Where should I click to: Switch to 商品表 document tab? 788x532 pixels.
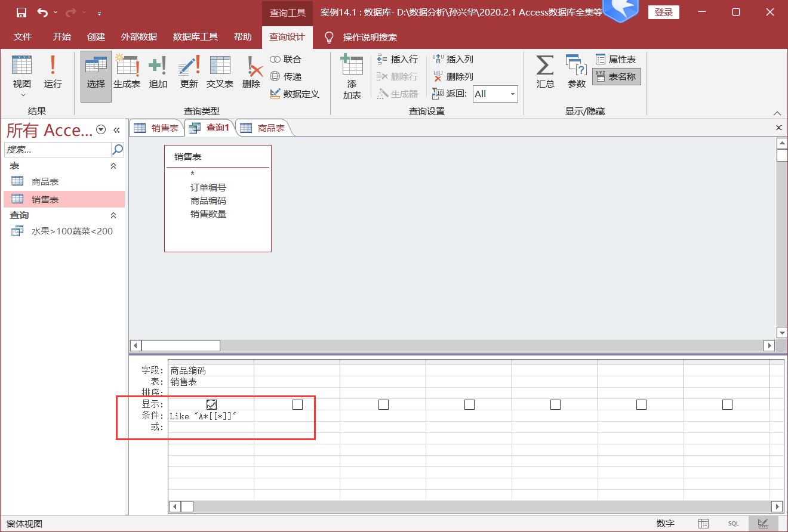263,128
